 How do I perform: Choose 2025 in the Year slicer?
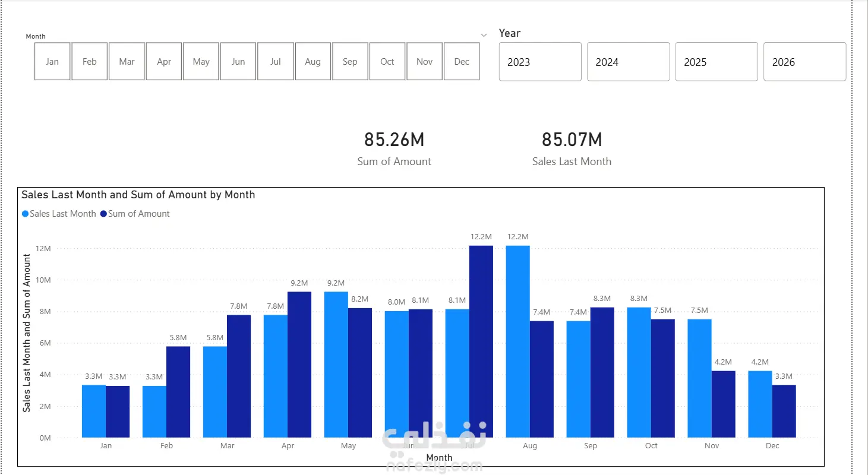[x=717, y=62]
